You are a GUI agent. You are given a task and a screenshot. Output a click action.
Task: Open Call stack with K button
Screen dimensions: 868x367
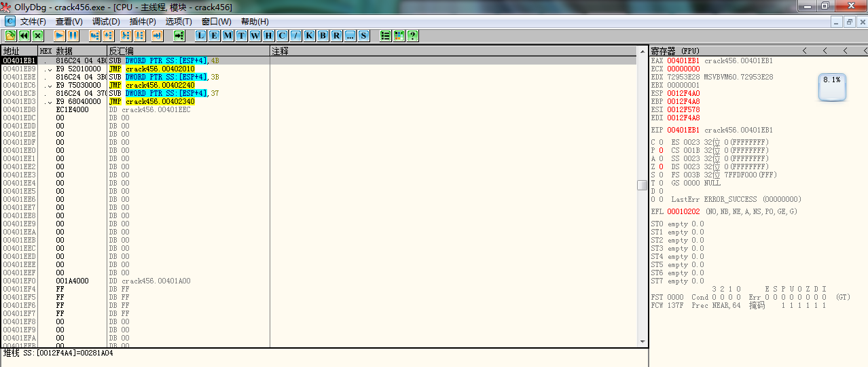point(310,35)
